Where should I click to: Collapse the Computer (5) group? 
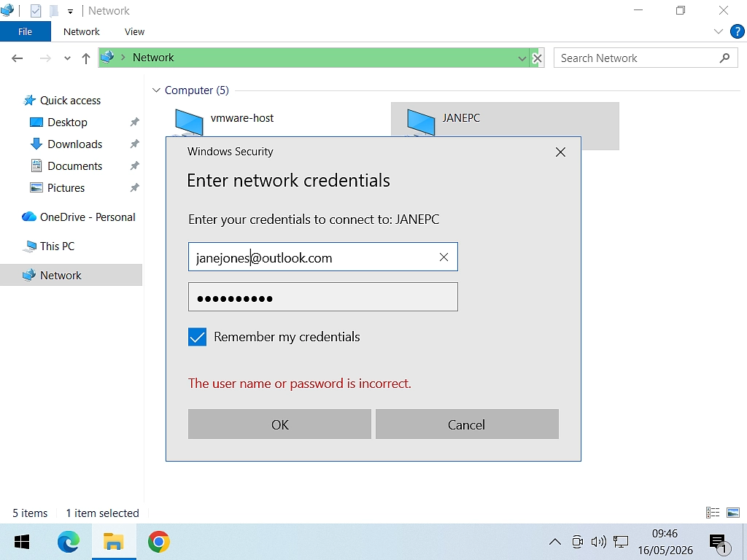[x=156, y=90]
